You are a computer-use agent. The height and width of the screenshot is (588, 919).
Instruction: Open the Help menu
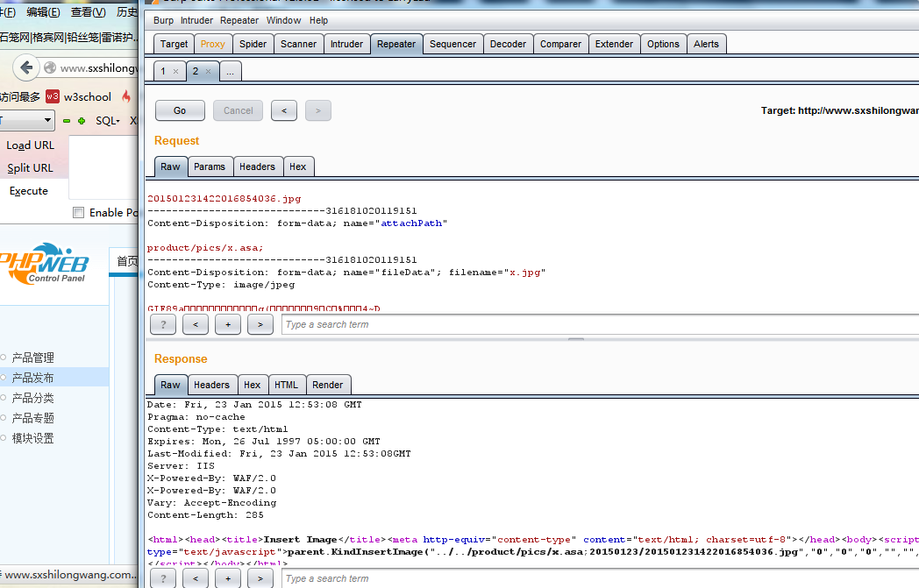319,20
